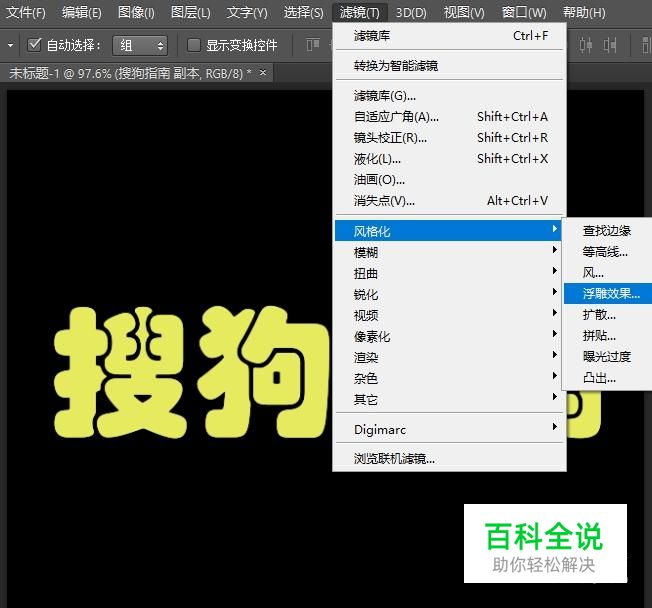Apply last filter 滤镜库 Ctrl+F
Image resolution: width=652 pixels, height=608 pixels.
coord(449,36)
